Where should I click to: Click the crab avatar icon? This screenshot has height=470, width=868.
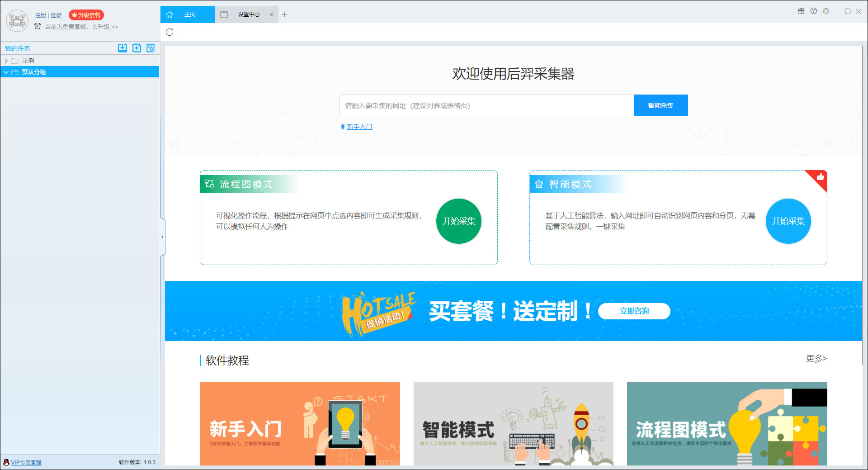tap(17, 20)
